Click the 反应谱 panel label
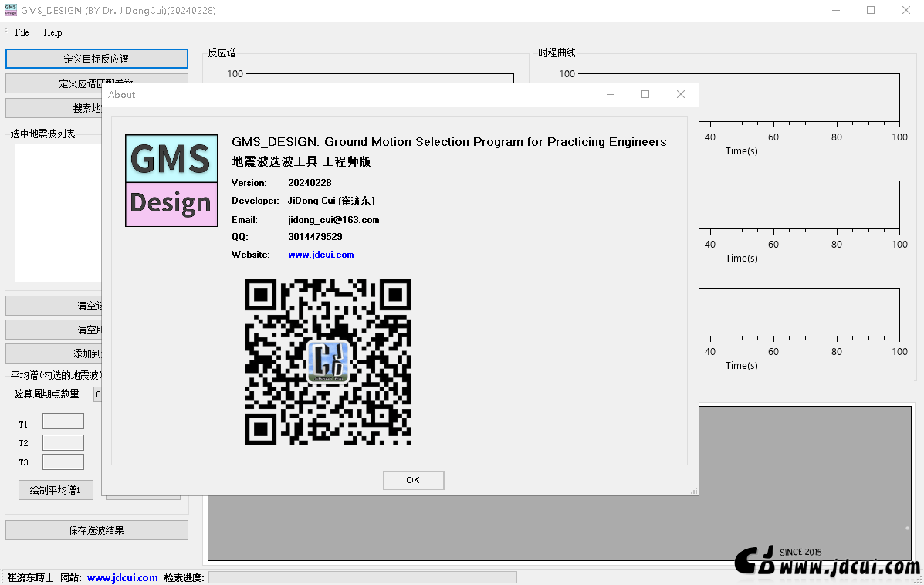The width and height of the screenshot is (924, 585). (x=222, y=53)
